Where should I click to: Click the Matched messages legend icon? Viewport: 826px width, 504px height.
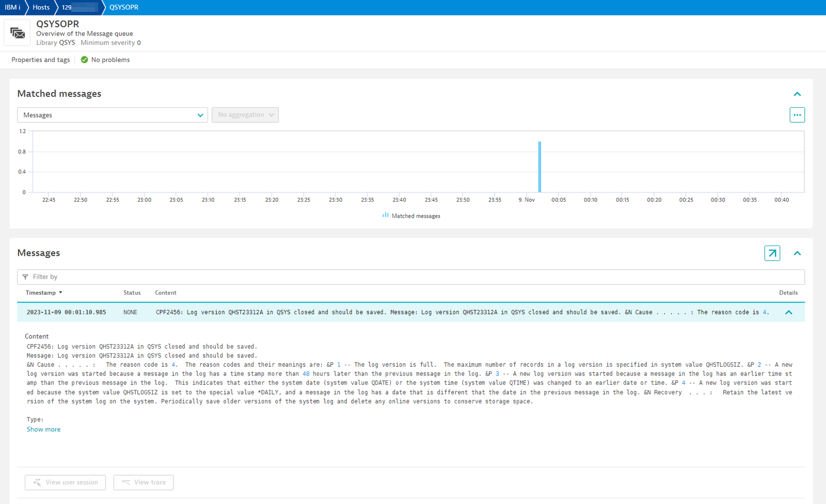[385, 215]
